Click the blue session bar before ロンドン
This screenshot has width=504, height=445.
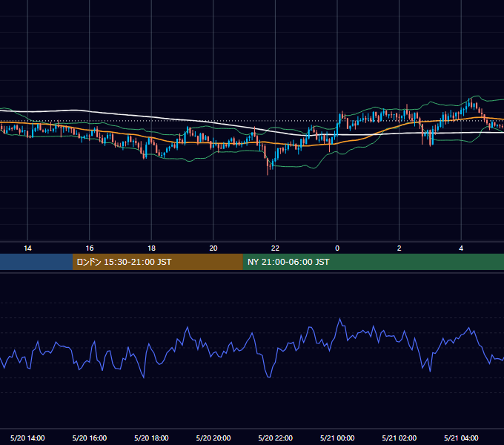click(36, 262)
